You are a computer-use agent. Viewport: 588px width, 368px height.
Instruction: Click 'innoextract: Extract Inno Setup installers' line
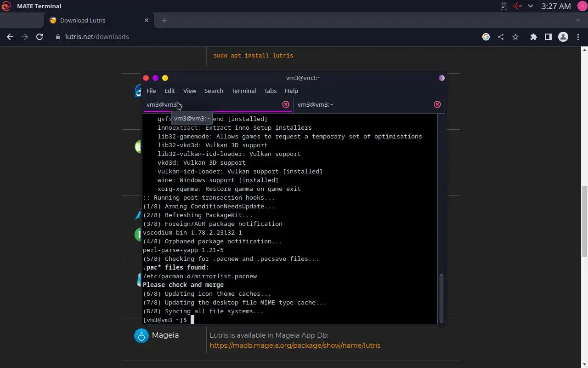click(235, 128)
